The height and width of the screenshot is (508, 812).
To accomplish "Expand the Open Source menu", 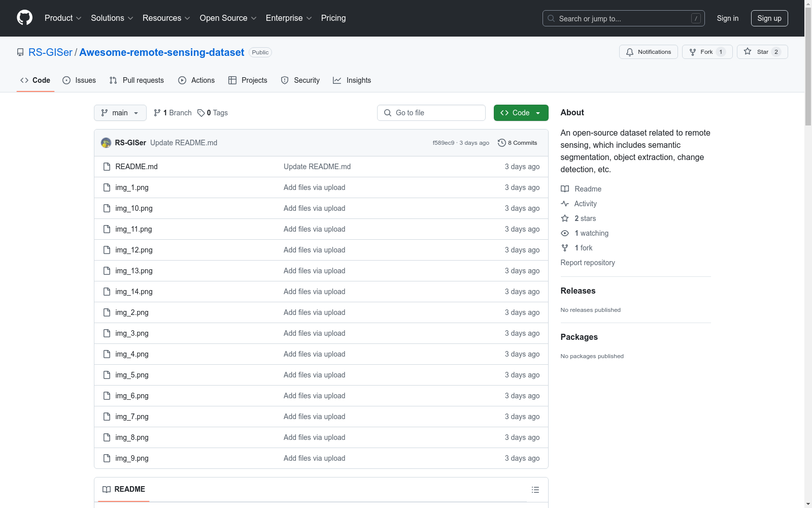I will pos(228,18).
